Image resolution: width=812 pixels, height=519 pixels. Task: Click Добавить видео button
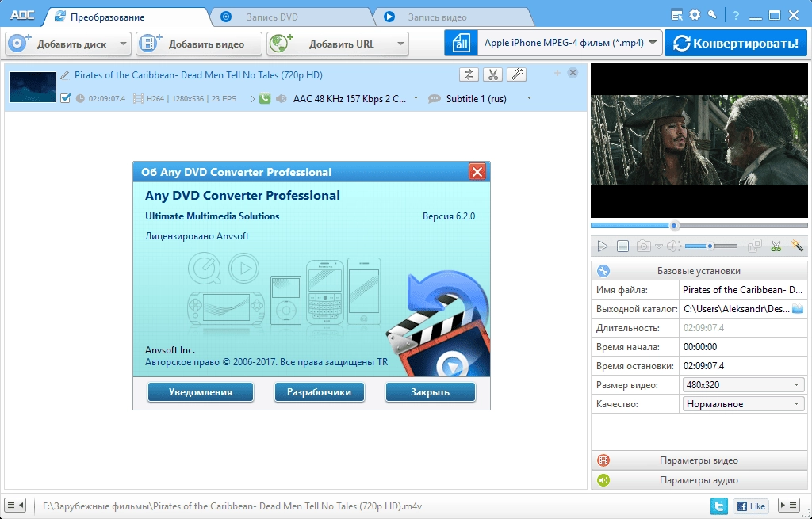click(x=199, y=44)
